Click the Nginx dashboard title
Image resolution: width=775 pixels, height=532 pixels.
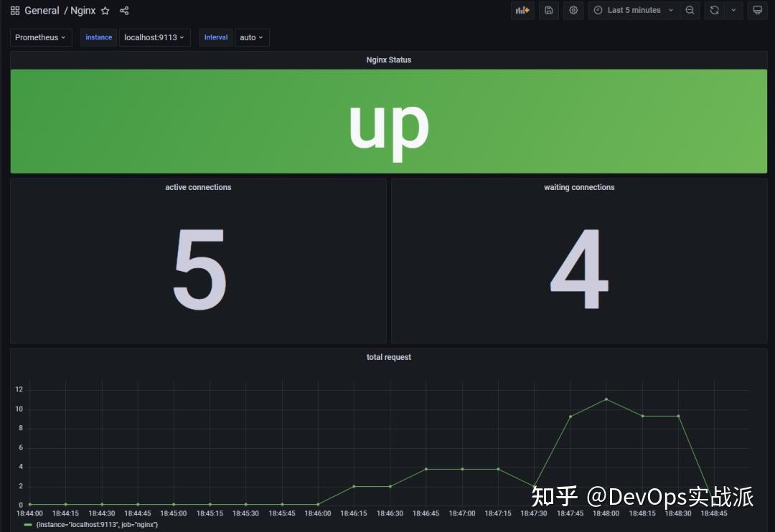pos(83,10)
